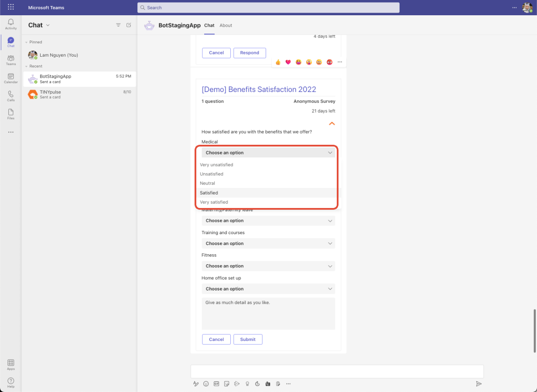Click the Stream share icon in compose bar
The width and height of the screenshot is (537, 392).
[237, 384]
